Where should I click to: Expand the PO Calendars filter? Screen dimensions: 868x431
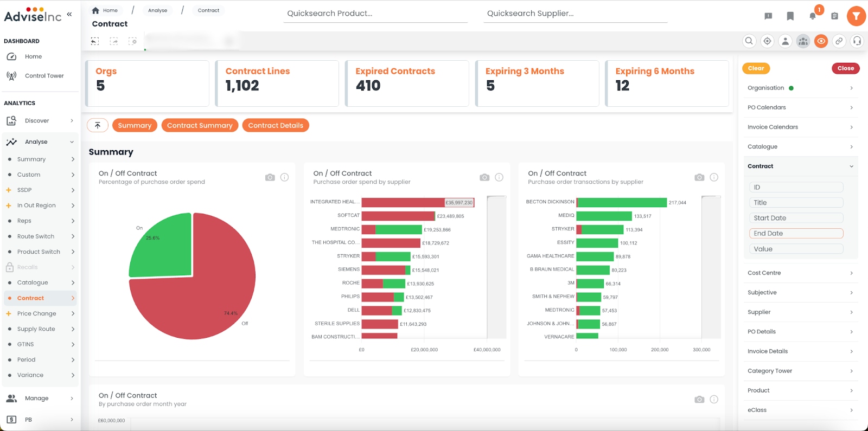800,107
